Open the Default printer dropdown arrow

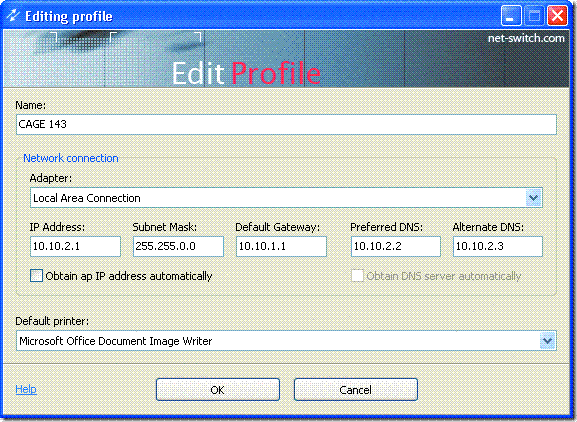pyautogui.click(x=547, y=341)
